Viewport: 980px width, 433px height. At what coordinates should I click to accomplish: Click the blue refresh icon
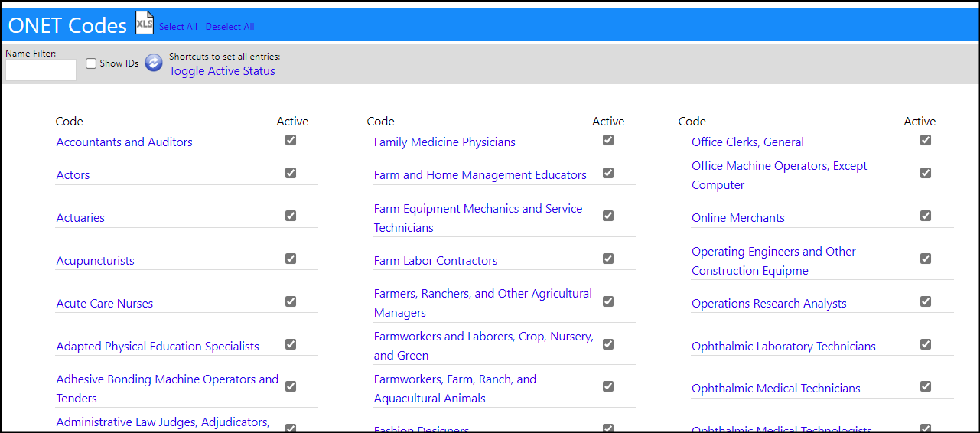coord(154,63)
